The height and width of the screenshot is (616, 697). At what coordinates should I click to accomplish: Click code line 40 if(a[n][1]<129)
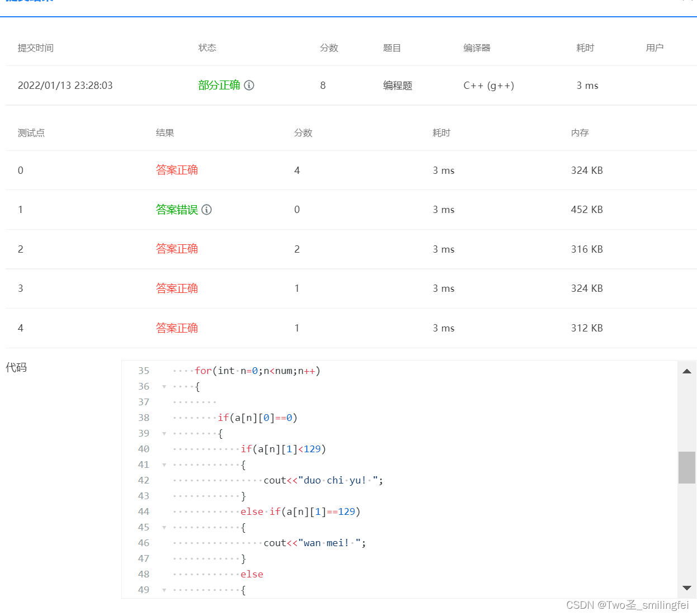pos(283,449)
